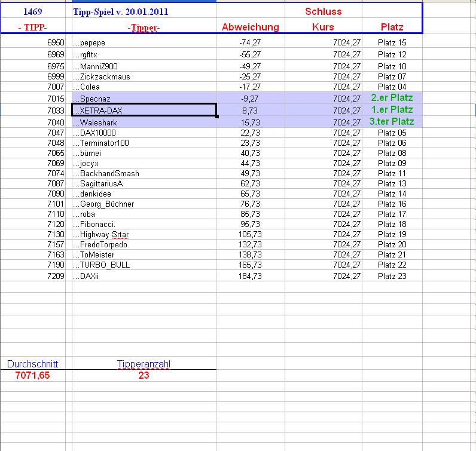This screenshot has width=476, height=451.
Task: Select the cell 'Platz 04'
Action: click(x=392, y=87)
